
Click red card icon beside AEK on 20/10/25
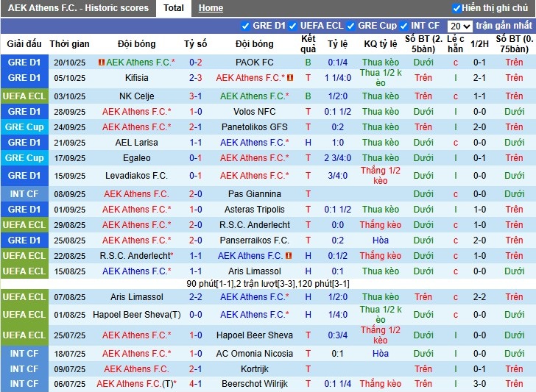pos(101,63)
